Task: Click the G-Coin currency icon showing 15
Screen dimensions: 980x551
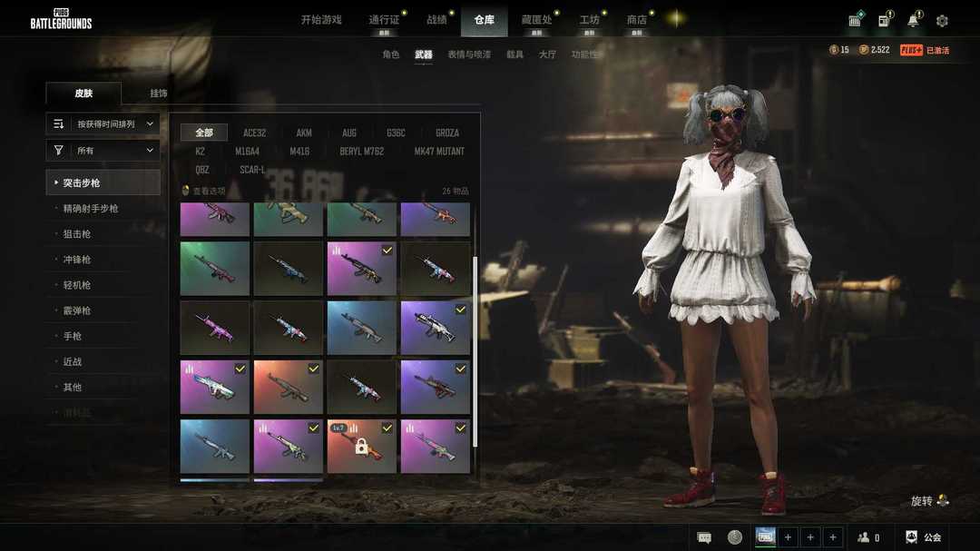Action: [x=833, y=49]
